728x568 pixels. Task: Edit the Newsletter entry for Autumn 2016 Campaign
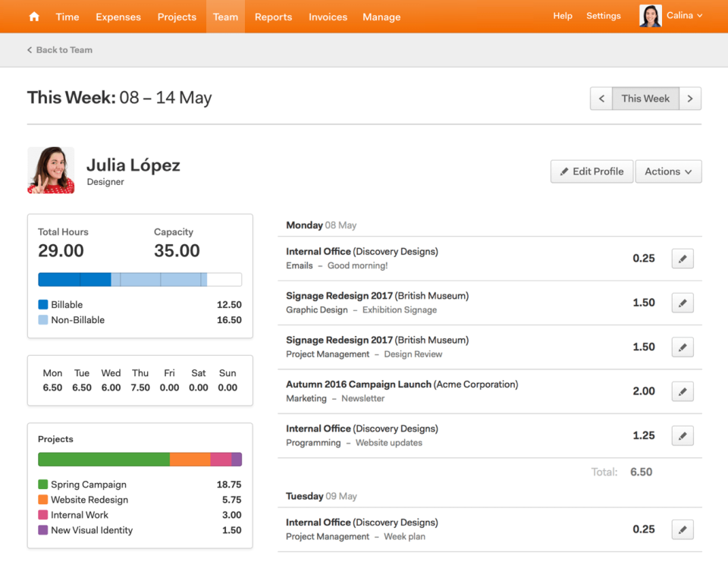tap(682, 391)
